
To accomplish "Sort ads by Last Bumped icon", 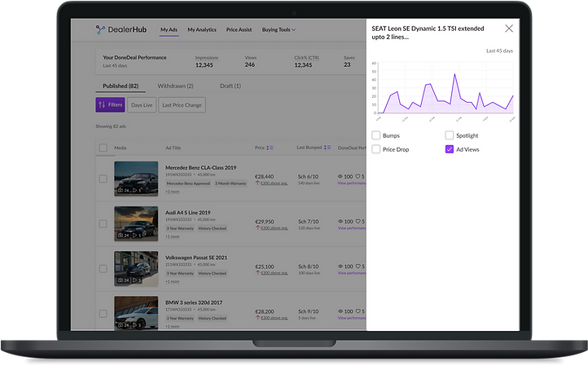I will click(x=327, y=148).
